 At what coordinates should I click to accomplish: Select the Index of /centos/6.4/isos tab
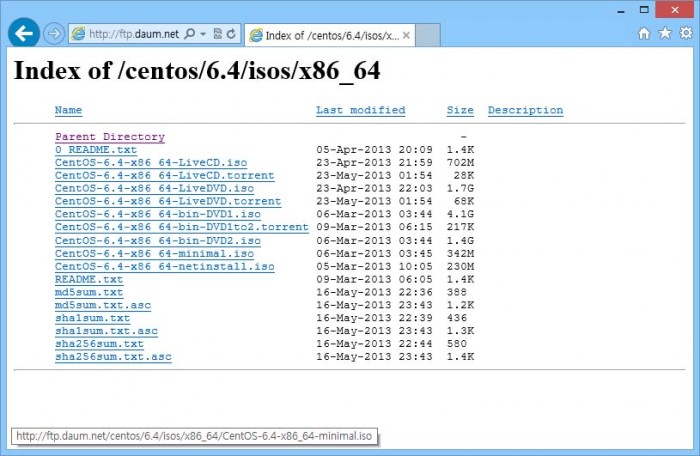tap(330, 35)
